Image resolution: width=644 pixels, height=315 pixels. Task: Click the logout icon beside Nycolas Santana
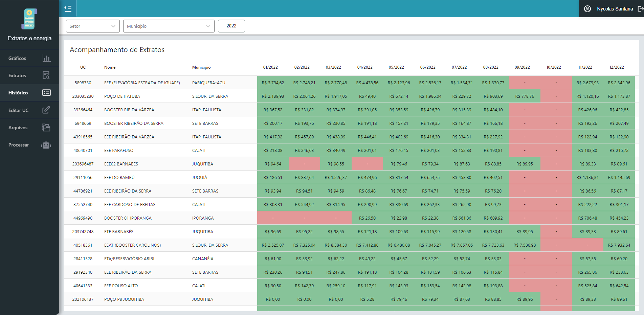click(x=640, y=9)
